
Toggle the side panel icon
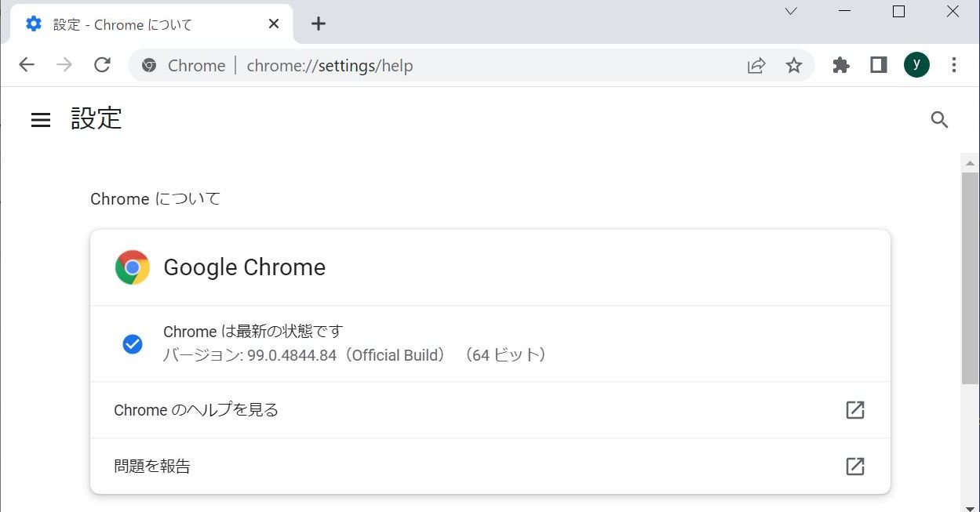879,65
